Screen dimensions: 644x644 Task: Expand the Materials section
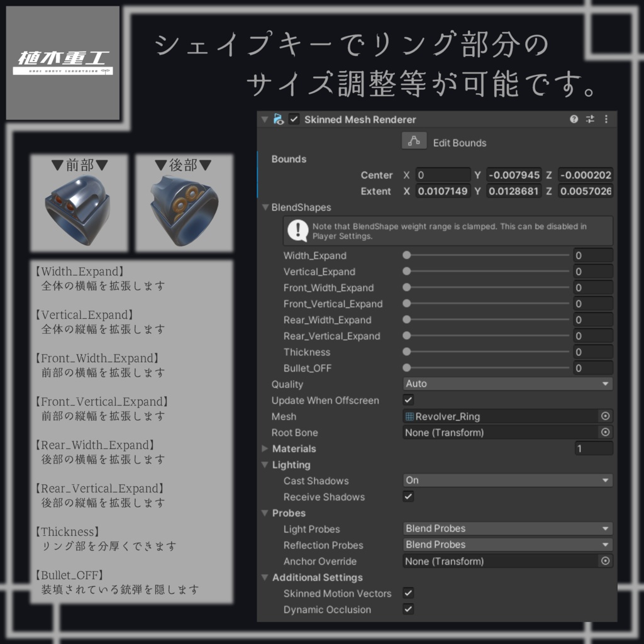tap(265, 448)
